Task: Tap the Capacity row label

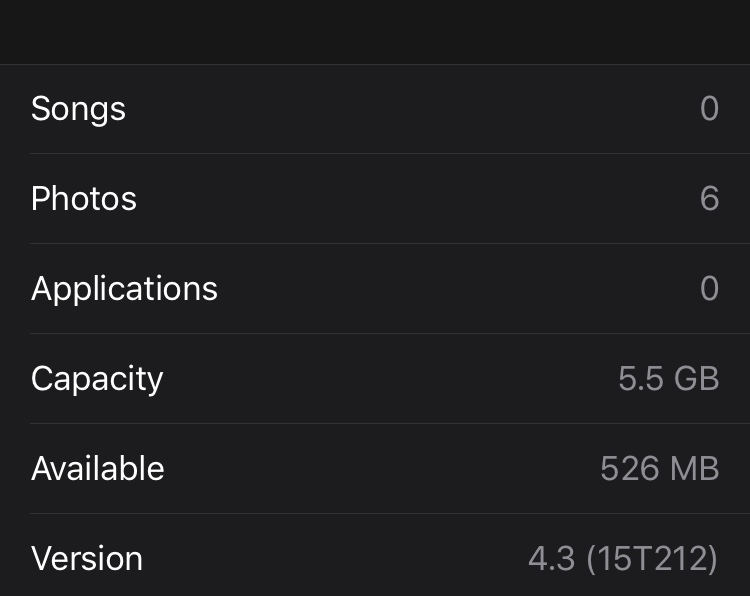Action: [97, 379]
